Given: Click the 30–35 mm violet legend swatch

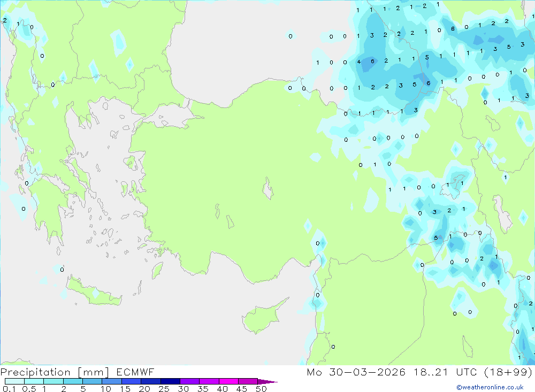Looking at the screenshot, I should 190,381.
